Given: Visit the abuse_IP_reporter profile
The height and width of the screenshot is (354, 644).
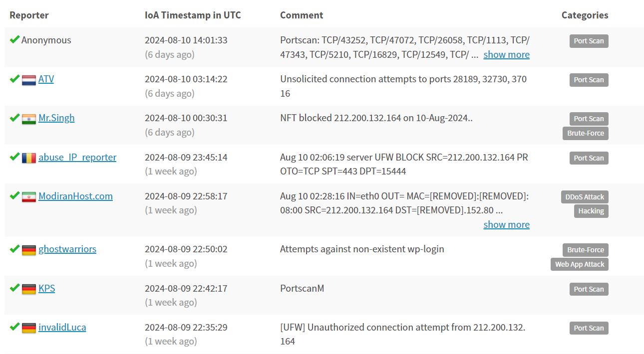Looking at the screenshot, I should coord(77,157).
